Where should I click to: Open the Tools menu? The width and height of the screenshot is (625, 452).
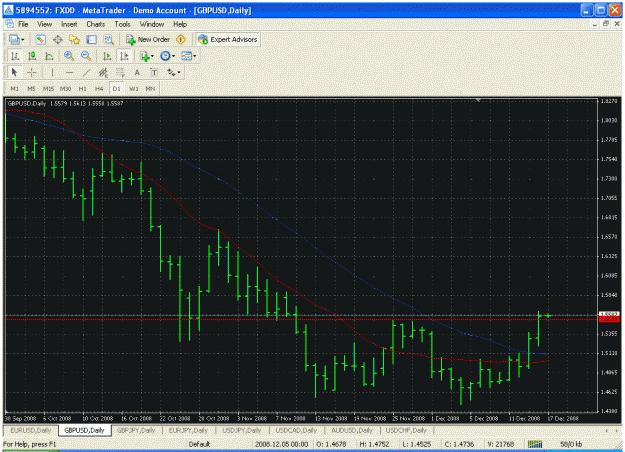click(x=122, y=24)
